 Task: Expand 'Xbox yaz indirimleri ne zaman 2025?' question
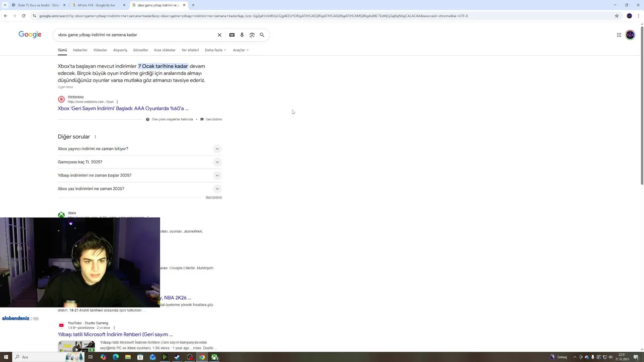[139, 189]
